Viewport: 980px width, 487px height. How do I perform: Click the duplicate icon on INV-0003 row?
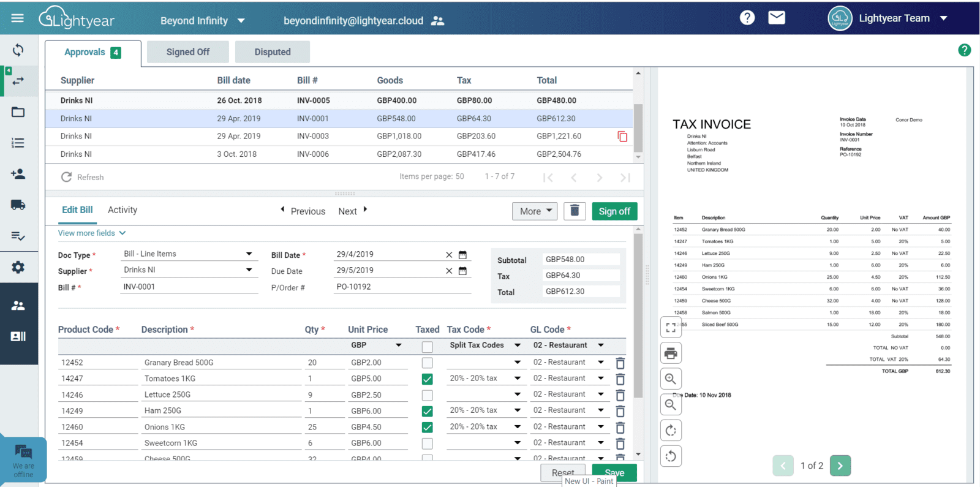tap(622, 137)
